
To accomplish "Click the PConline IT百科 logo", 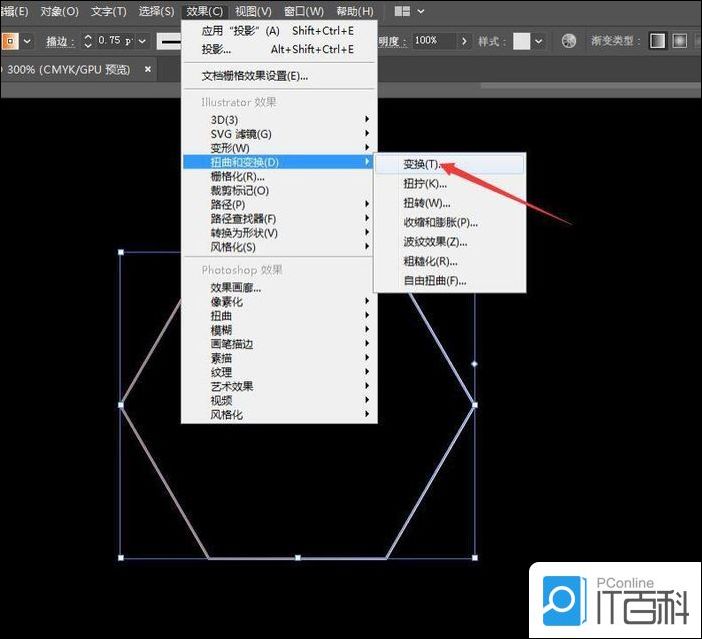I will [613, 598].
